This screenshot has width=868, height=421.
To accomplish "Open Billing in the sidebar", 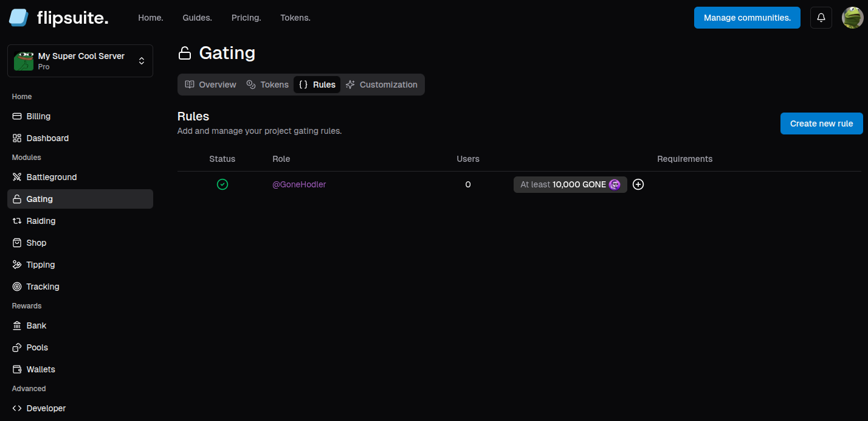I will tap(80, 116).
